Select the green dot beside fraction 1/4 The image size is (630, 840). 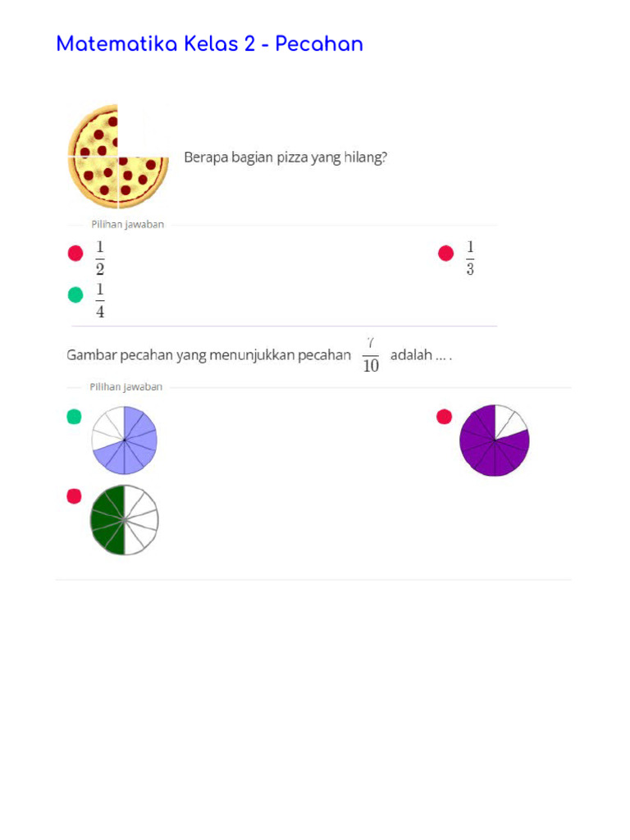click(75, 295)
